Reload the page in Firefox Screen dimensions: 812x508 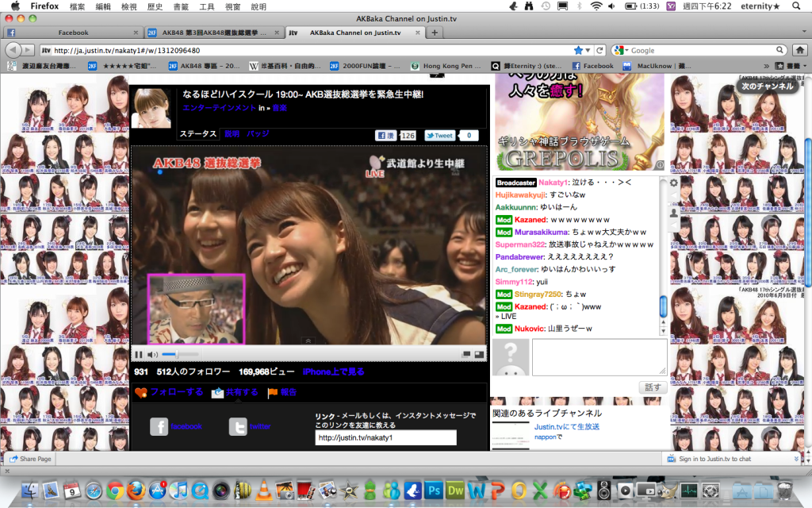click(x=600, y=50)
